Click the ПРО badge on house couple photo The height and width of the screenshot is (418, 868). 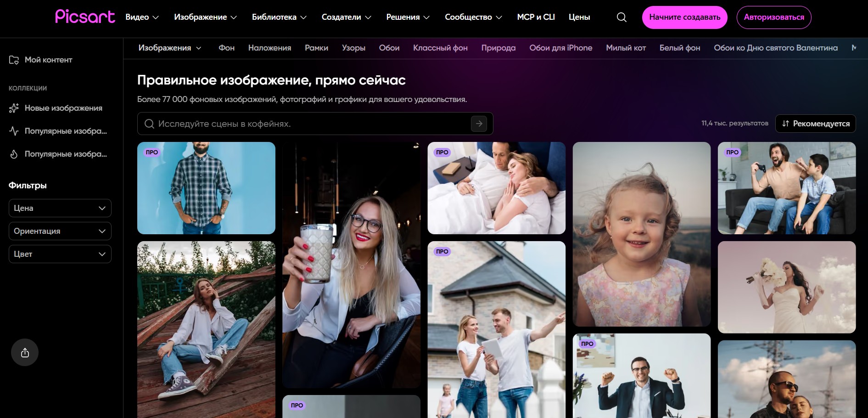442,251
